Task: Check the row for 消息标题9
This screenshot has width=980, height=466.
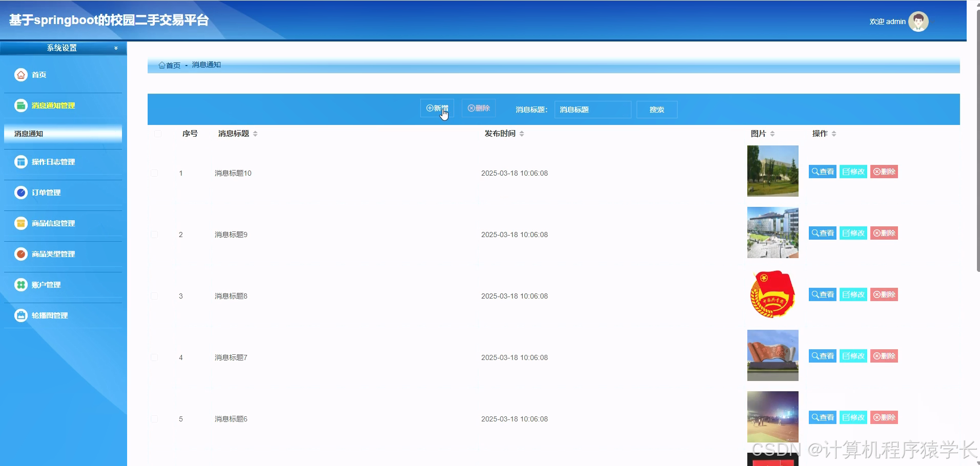Action: tap(154, 235)
